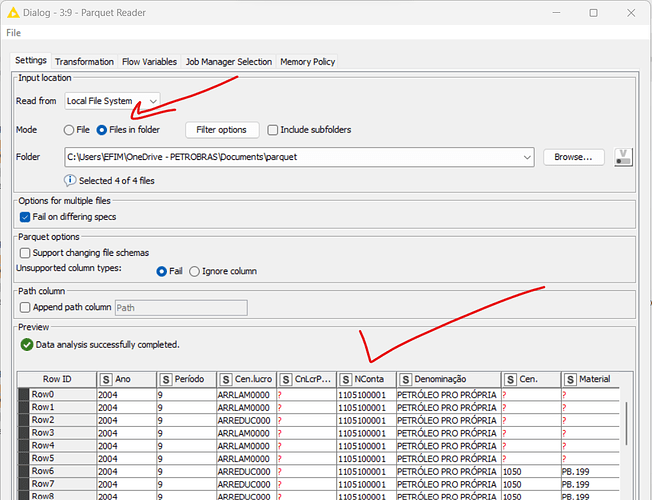Click the info icon next to Selected 4 of 4 files
652x500 pixels.
[x=69, y=180]
